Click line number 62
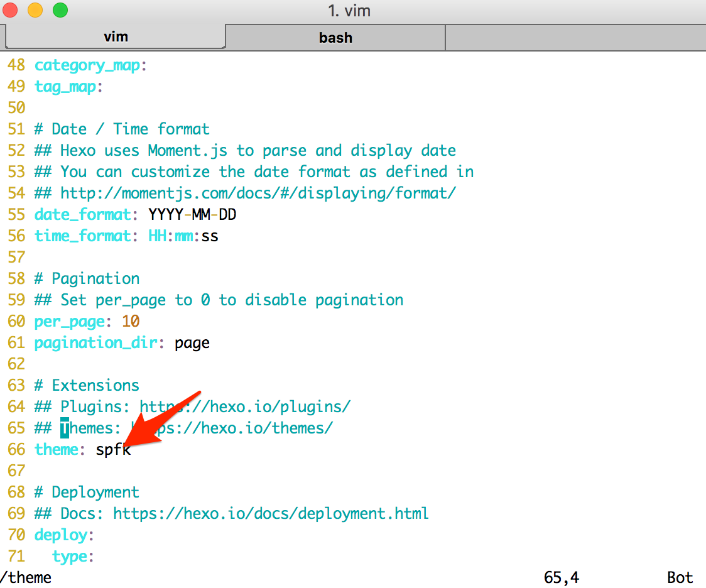 click(x=16, y=364)
